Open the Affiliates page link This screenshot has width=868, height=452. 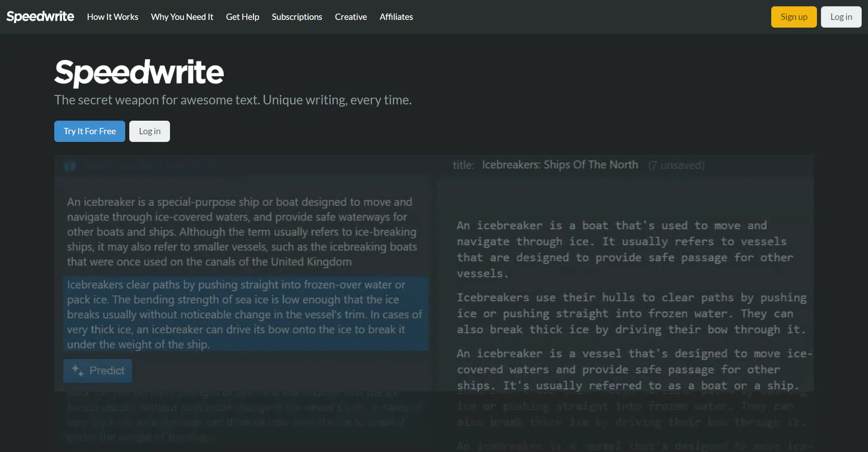pos(396,17)
